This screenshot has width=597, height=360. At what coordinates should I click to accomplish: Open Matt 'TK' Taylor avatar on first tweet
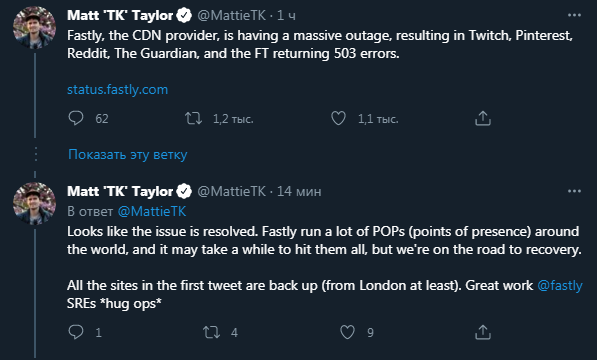pos(35,27)
